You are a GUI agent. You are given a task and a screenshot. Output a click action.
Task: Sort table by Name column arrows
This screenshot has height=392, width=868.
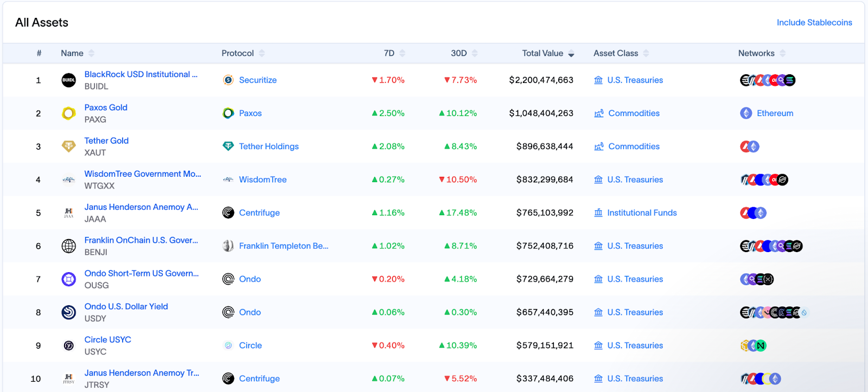click(91, 53)
